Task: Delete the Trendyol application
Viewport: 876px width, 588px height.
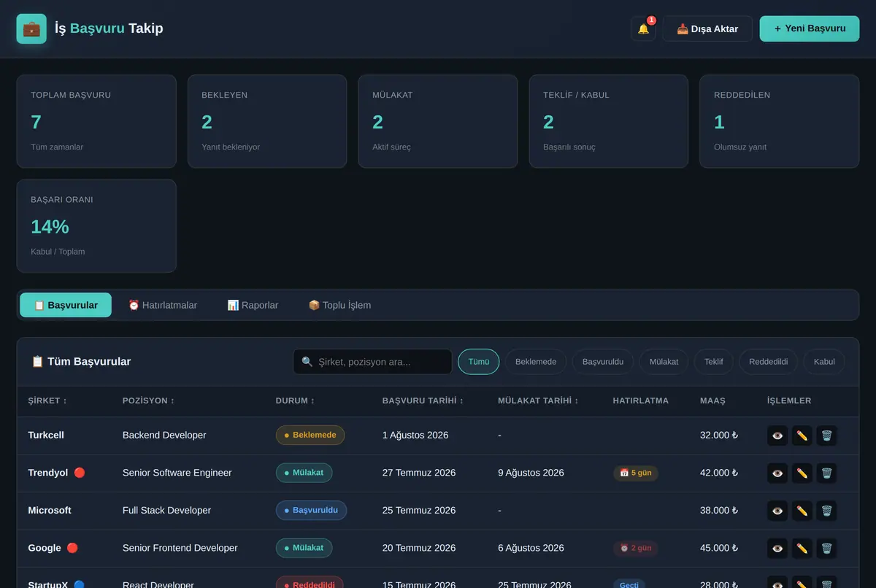Action: (826, 473)
